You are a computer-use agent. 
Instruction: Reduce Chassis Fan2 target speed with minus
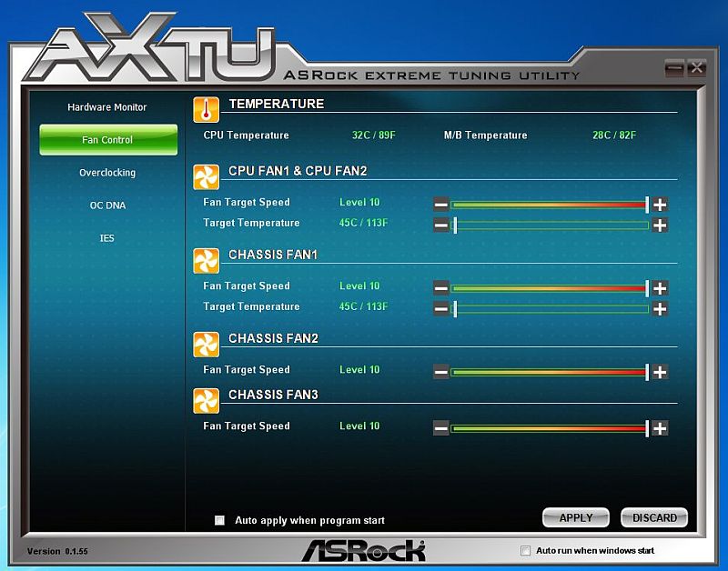(441, 372)
